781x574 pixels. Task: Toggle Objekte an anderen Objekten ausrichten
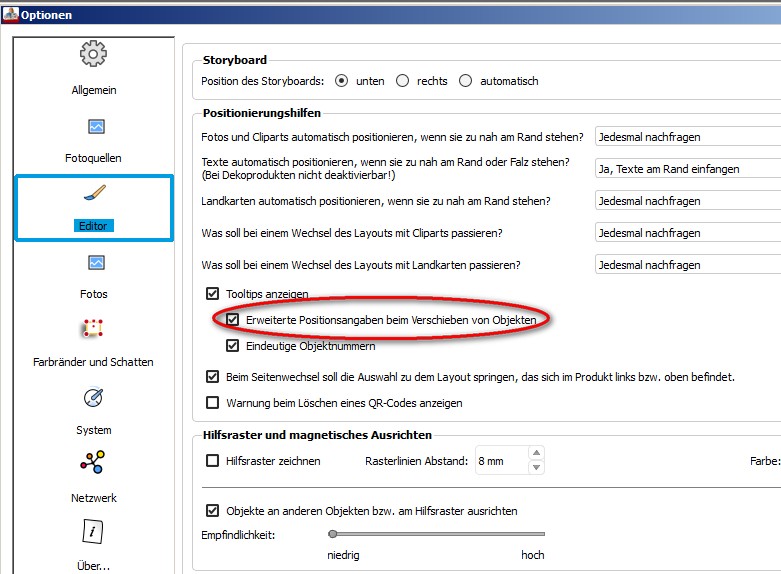(212, 511)
